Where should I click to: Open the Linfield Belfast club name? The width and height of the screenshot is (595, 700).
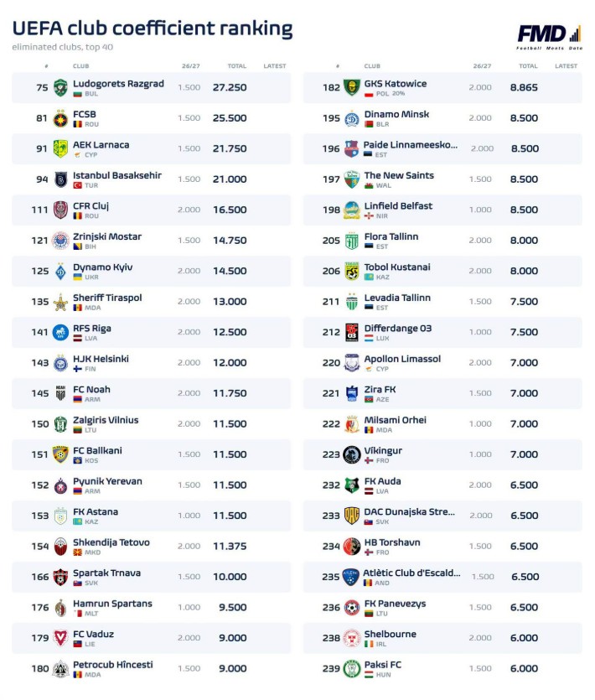398,205
